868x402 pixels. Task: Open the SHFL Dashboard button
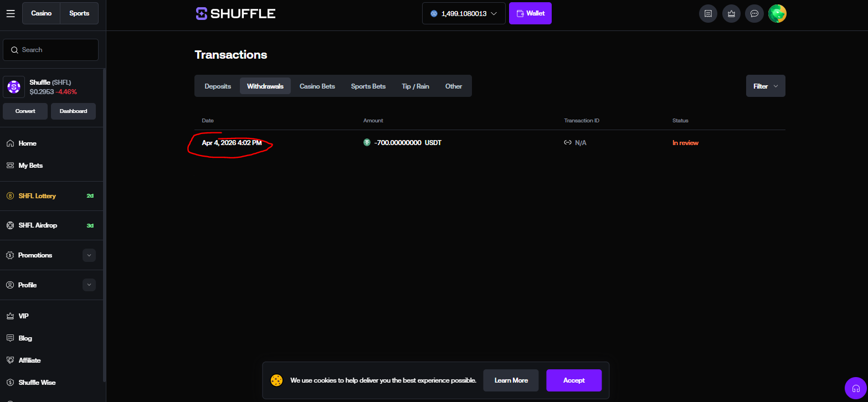click(x=73, y=111)
